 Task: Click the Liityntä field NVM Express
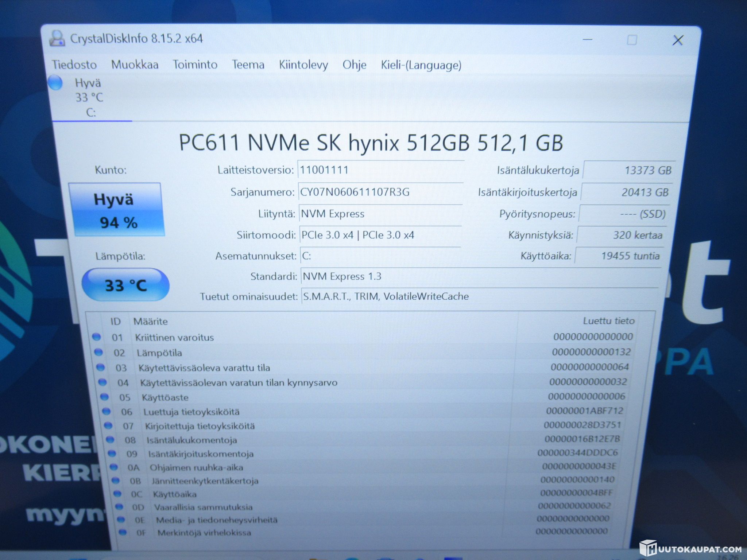coord(380,214)
